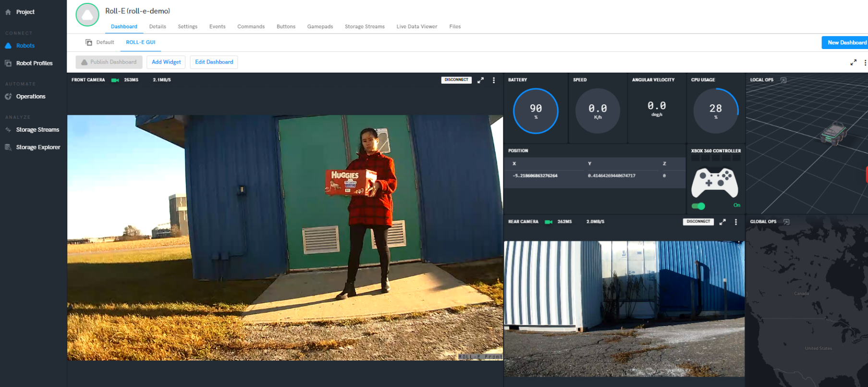Open rear camera three-dot options menu
868x387 pixels.
[736, 222]
